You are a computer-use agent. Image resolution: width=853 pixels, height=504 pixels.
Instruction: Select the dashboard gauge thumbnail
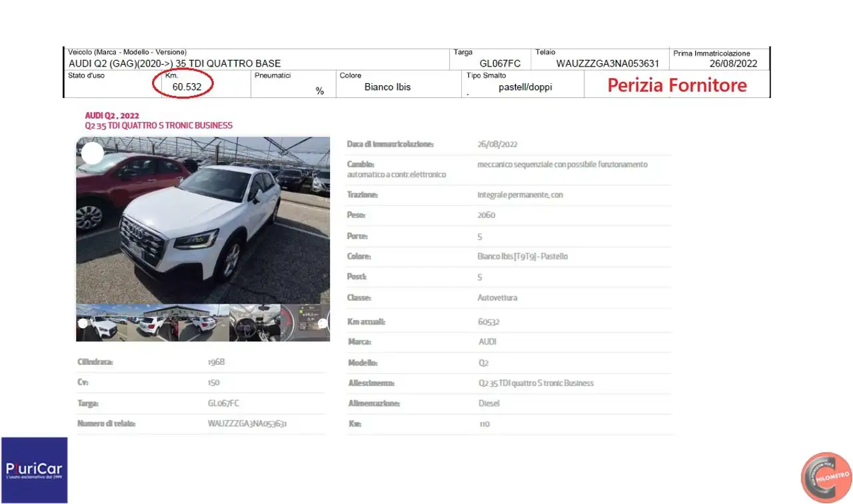[305, 323]
